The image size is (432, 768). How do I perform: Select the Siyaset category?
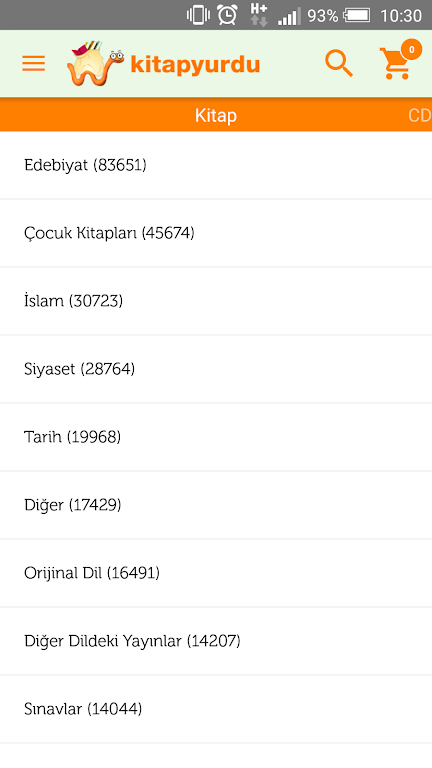tap(216, 369)
